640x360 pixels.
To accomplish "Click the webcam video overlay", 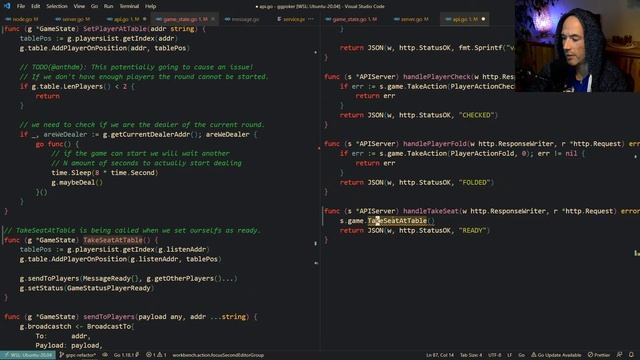I will [x=577, y=46].
